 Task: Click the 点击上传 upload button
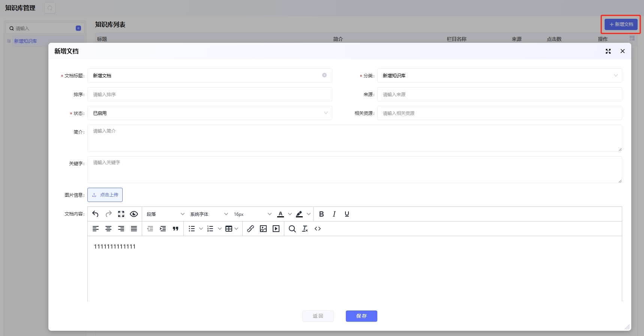(x=105, y=195)
